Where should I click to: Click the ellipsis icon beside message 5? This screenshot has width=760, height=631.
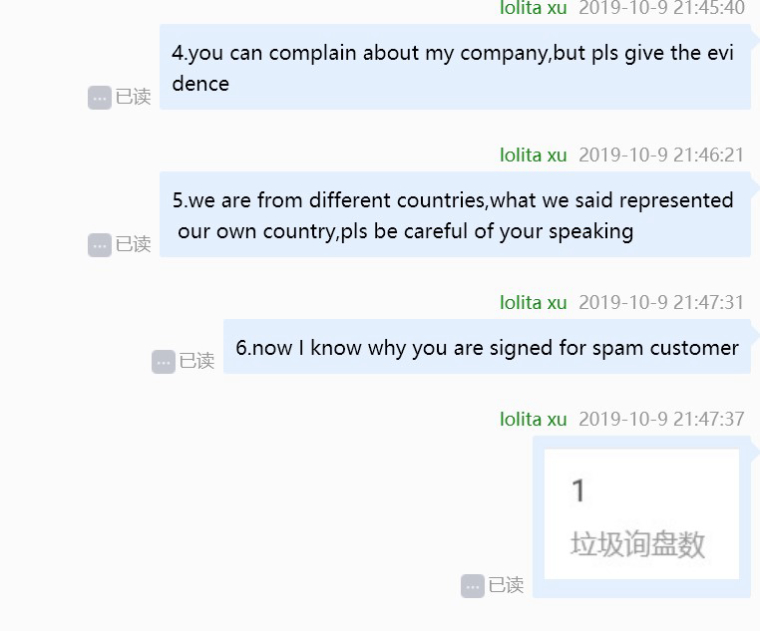coord(99,245)
